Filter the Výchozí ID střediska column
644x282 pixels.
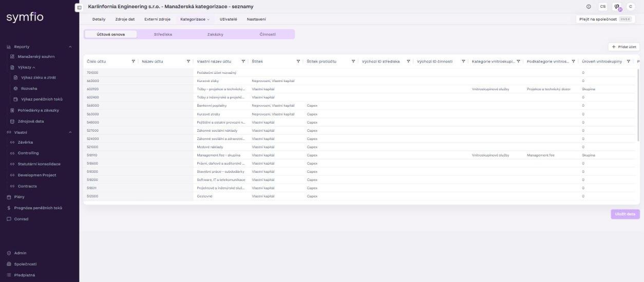tap(408, 62)
